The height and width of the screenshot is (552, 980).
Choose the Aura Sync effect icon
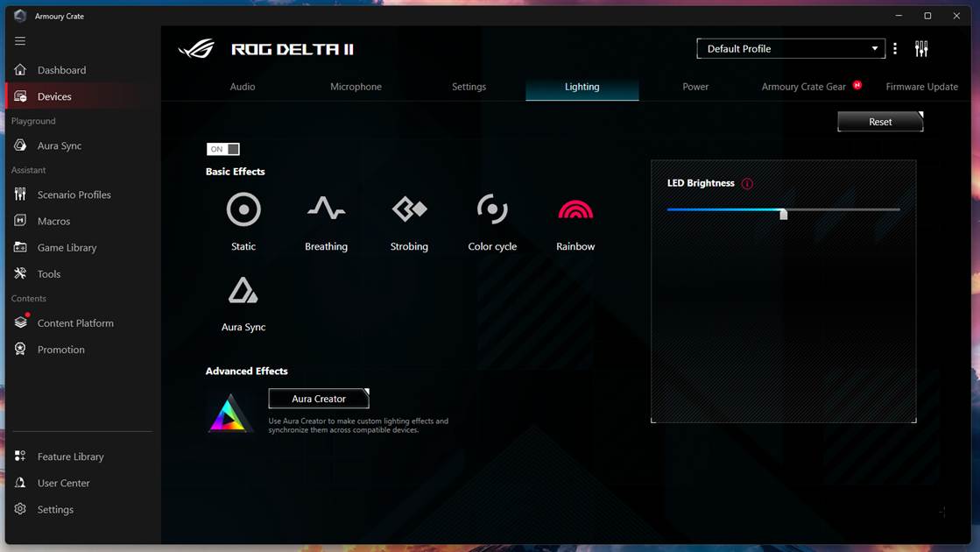(x=243, y=290)
